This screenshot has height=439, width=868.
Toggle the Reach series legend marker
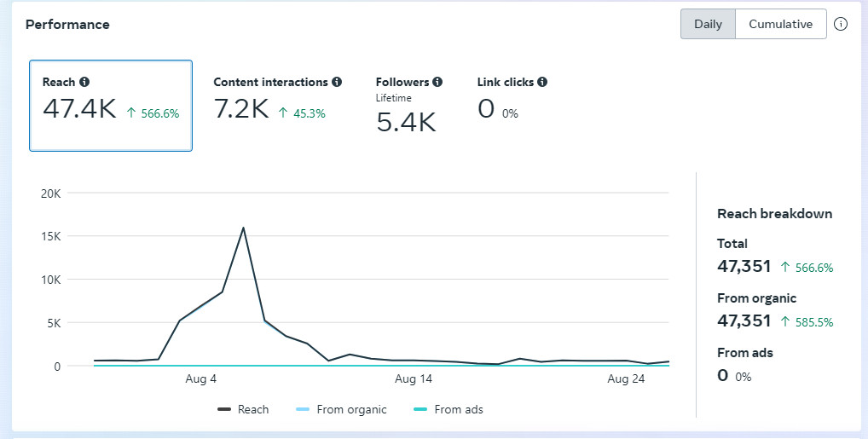tap(225, 410)
